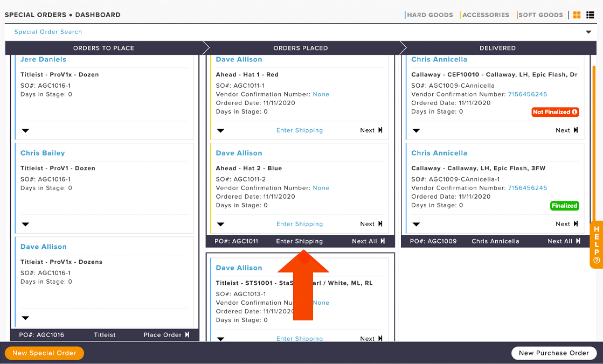This screenshot has width=603, height=364.
Task: Select the Titleist - ProV1 - Dozen item title
Action: pyautogui.click(x=58, y=169)
